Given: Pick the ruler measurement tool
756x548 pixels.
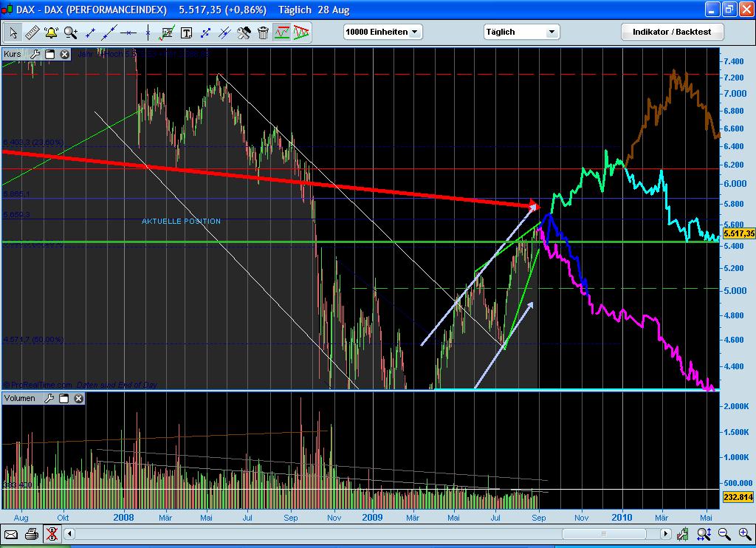Looking at the screenshot, I should point(31,32).
